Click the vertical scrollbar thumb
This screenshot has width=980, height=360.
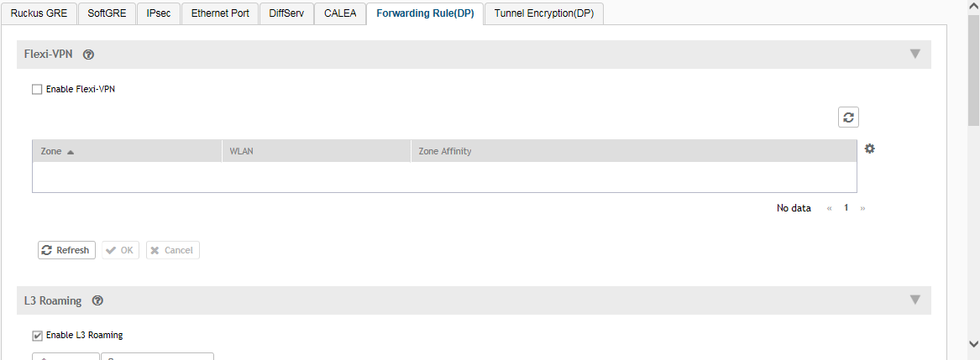973,67
